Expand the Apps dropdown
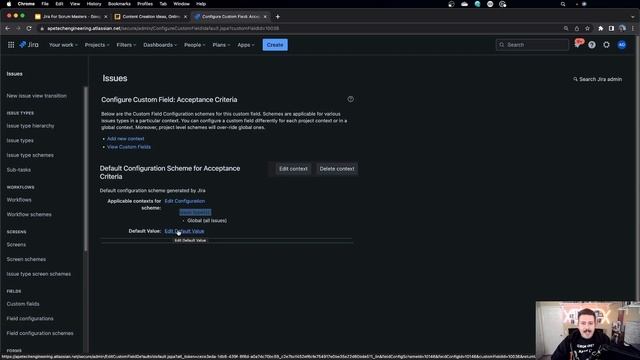The height and width of the screenshot is (360, 640). tap(246, 45)
